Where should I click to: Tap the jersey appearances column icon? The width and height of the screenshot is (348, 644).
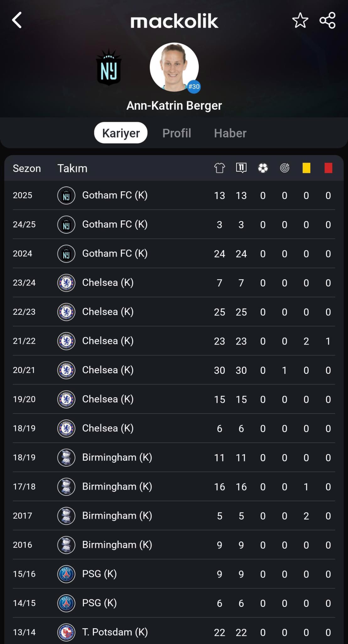tap(220, 168)
